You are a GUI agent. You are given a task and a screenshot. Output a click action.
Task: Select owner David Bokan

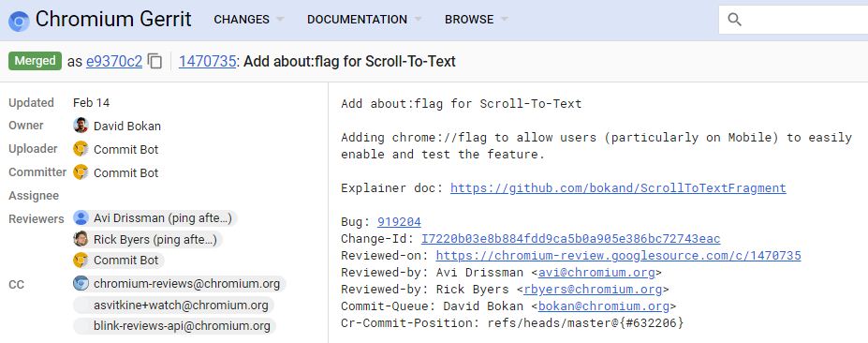point(127,126)
